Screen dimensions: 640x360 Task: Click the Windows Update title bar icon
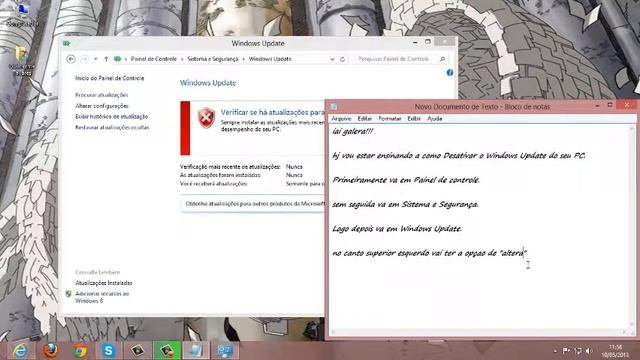[67, 43]
